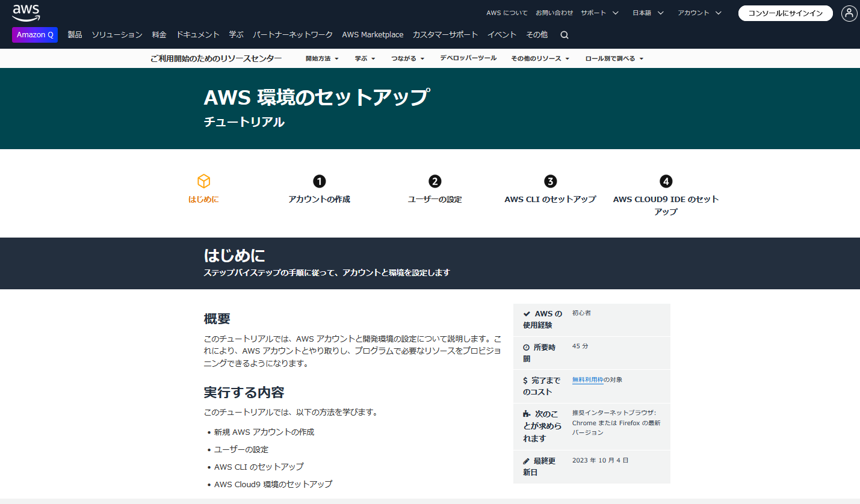Go to AWS CLI のセットアップ step label
The image size is (860, 504).
[x=550, y=199]
